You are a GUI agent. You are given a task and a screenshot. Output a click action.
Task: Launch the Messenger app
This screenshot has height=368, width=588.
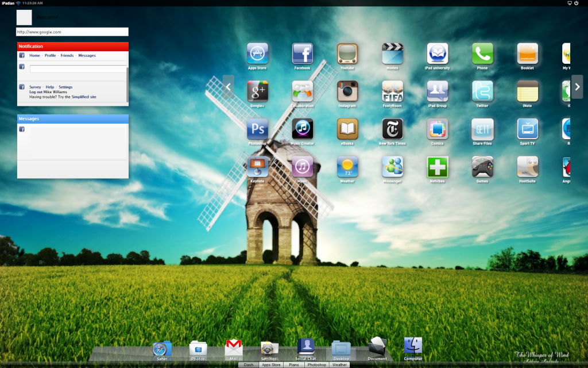[392, 167]
